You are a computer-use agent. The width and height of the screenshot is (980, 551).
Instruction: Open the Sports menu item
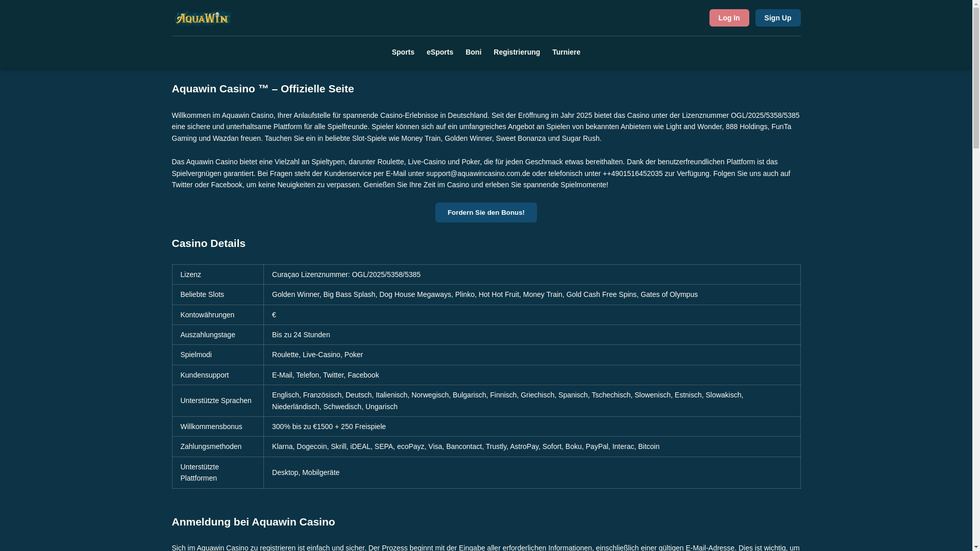point(403,52)
